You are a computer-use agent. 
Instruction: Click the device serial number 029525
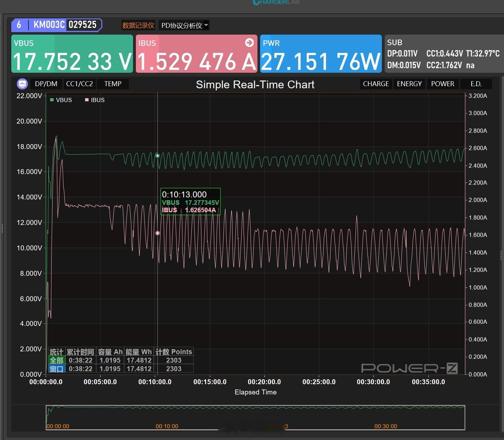pos(83,25)
